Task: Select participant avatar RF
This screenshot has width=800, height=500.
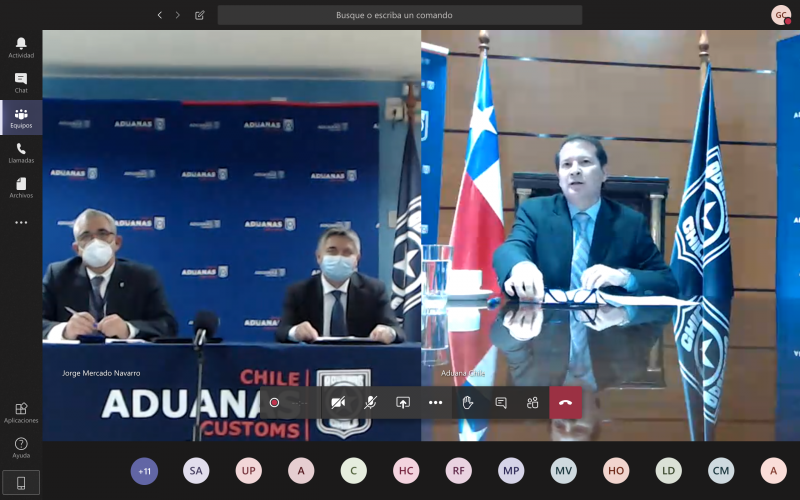Action: tap(459, 471)
